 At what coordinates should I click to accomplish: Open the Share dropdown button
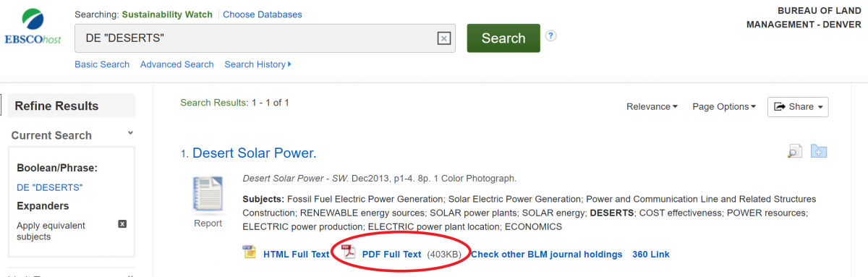pyautogui.click(x=798, y=106)
